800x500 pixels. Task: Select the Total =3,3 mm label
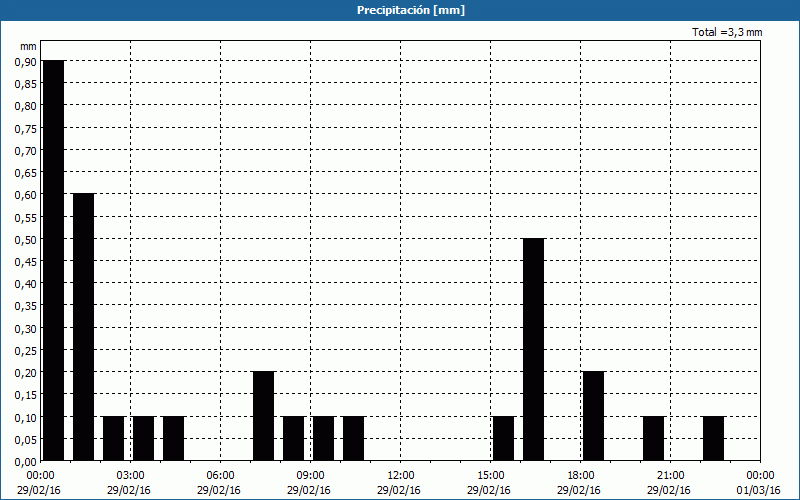pos(727,32)
